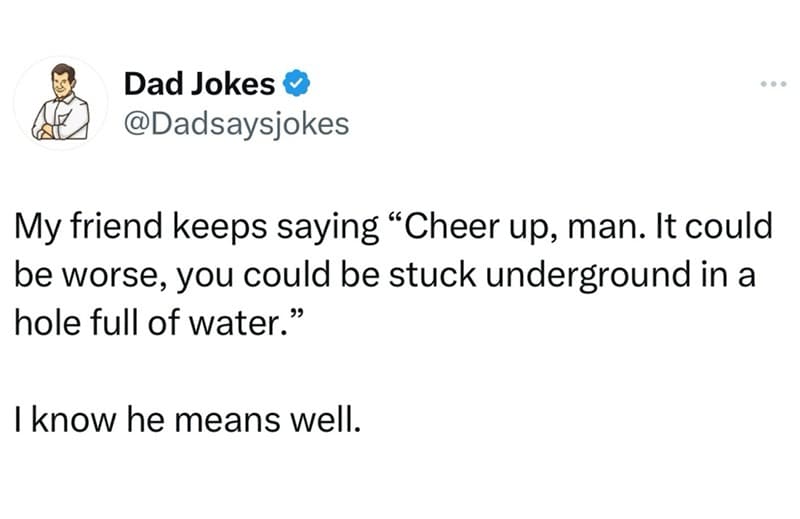Click the punchline I know he means well

[188, 419]
